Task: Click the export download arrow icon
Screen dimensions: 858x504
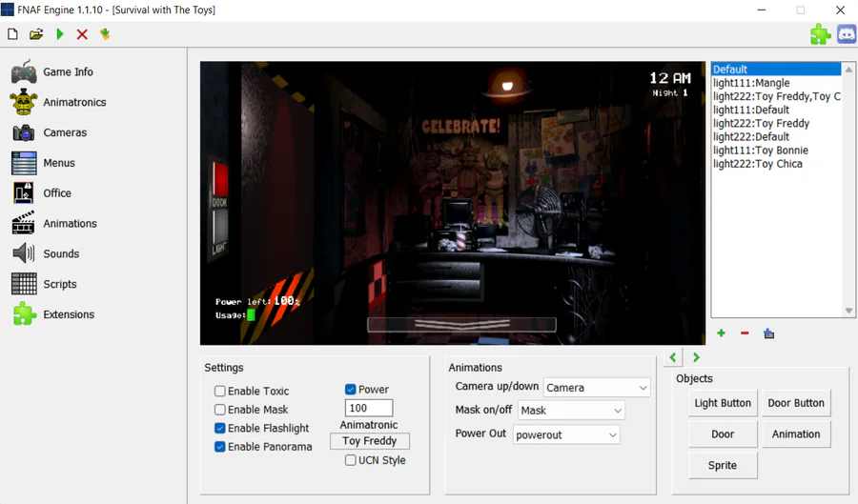Action: 105,34
